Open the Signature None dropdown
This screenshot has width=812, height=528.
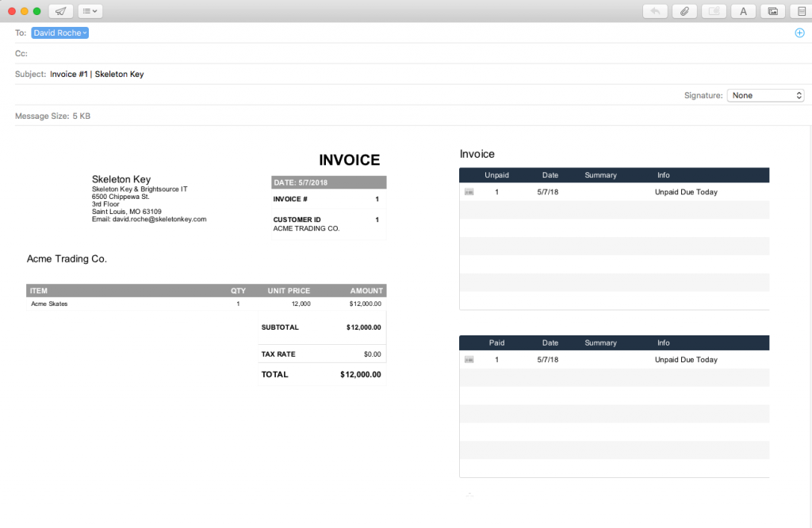(x=766, y=95)
